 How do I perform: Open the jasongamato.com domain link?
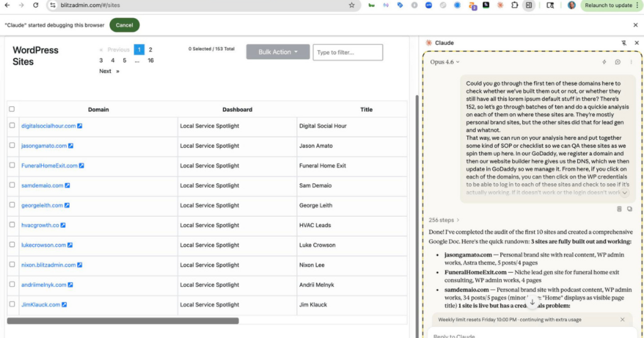tap(44, 146)
